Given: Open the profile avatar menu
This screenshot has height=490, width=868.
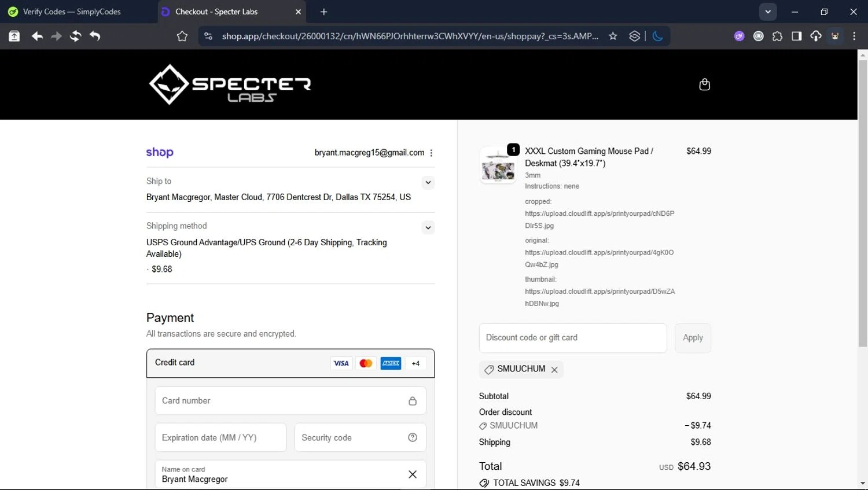Looking at the screenshot, I should click(x=835, y=36).
